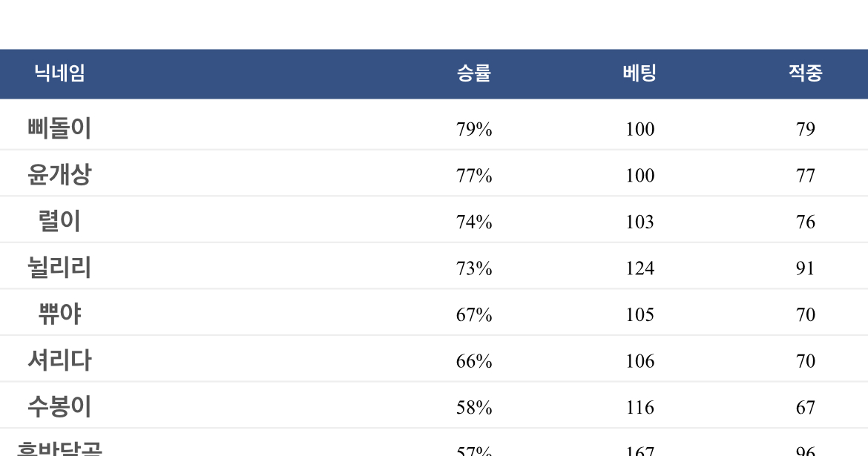This screenshot has height=456, width=868.
Task: Click the 77% win rate cell
Action: tap(474, 176)
